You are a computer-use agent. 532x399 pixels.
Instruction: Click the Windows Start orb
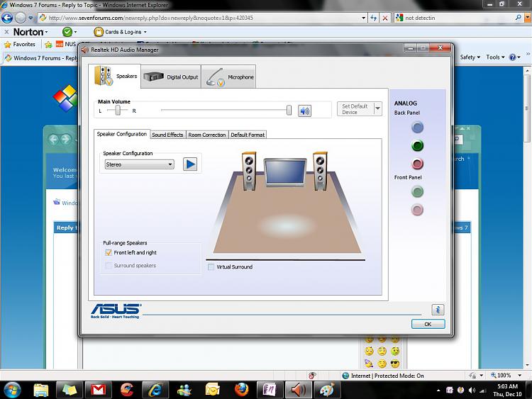coord(12,390)
